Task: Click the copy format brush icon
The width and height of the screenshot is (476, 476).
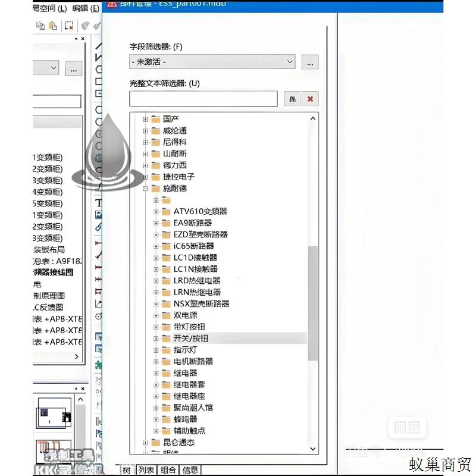Action: click(x=85, y=26)
